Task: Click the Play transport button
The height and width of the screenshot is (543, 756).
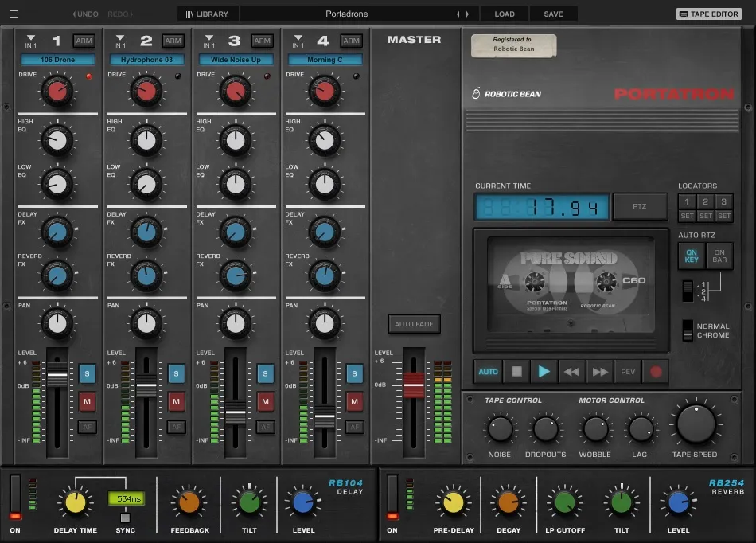Action: [x=544, y=372]
